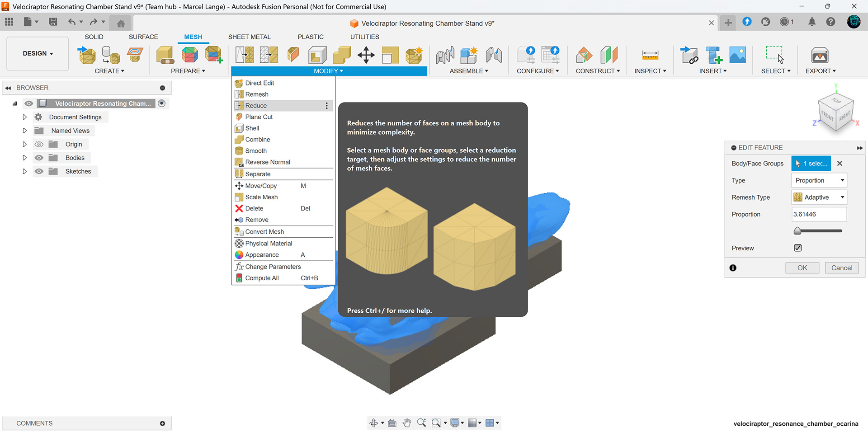The image size is (868, 432).
Task: Expand the Bodies folder
Action: point(24,158)
